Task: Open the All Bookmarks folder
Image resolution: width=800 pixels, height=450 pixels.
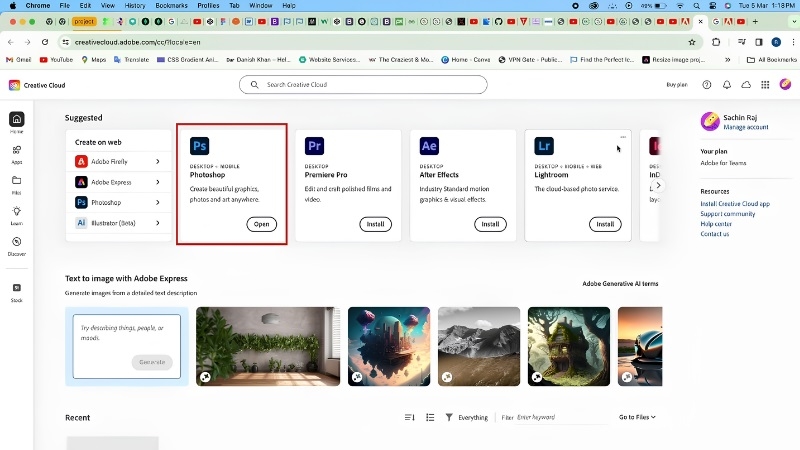Action: click(771, 60)
